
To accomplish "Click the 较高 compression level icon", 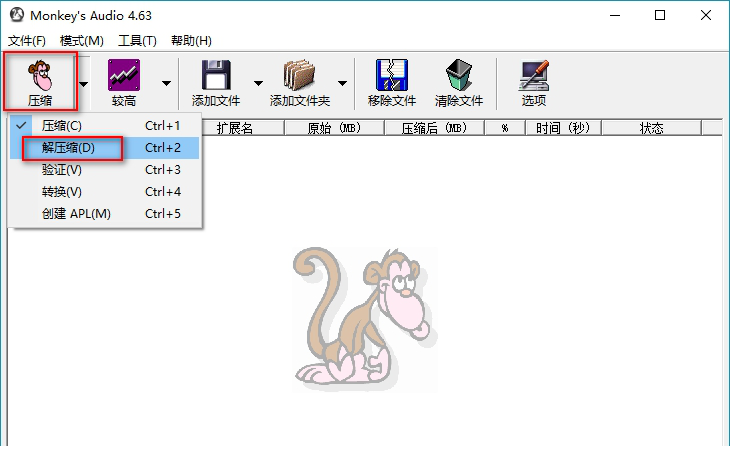I will click(x=123, y=76).
